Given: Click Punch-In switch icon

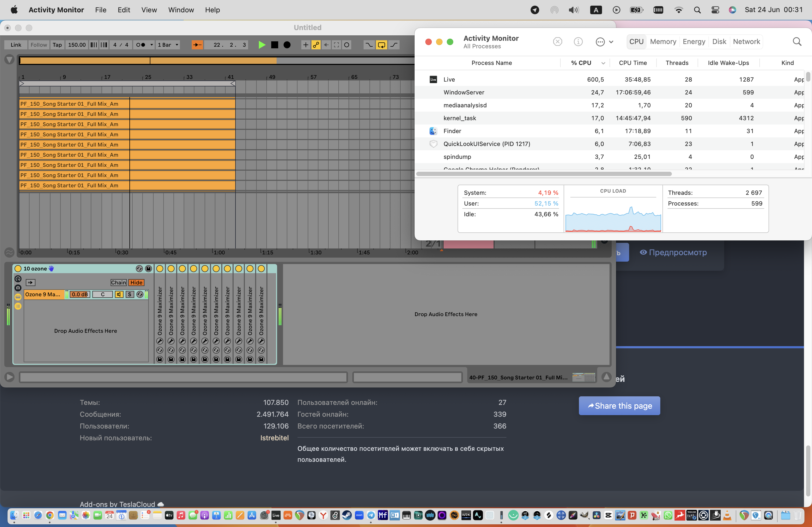Looking at the screenshot, I should 369,45.
